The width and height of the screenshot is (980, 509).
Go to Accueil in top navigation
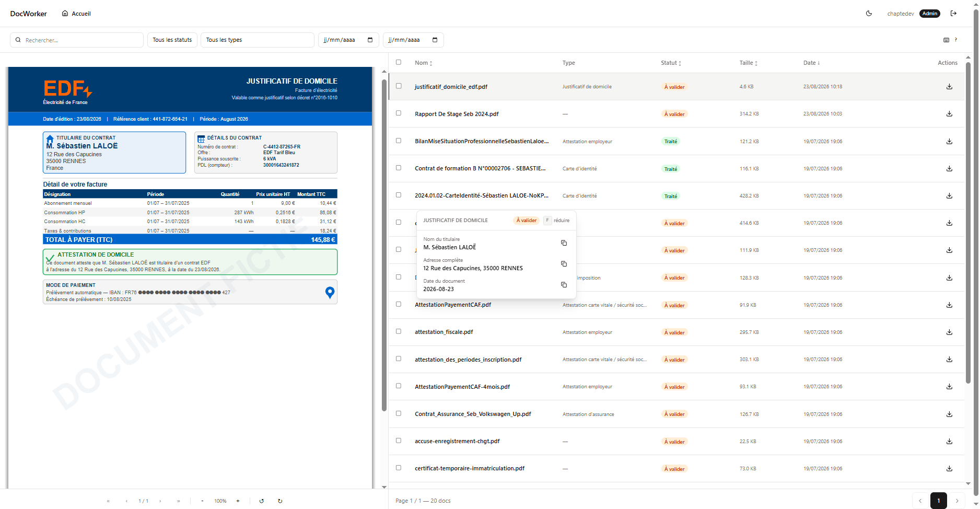click(76, 14)
